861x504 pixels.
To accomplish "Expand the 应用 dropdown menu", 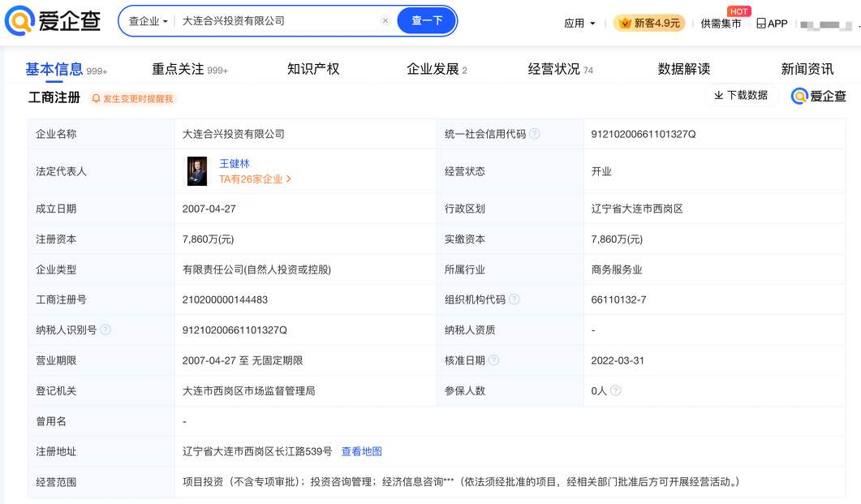I will [x=579, y=23].
